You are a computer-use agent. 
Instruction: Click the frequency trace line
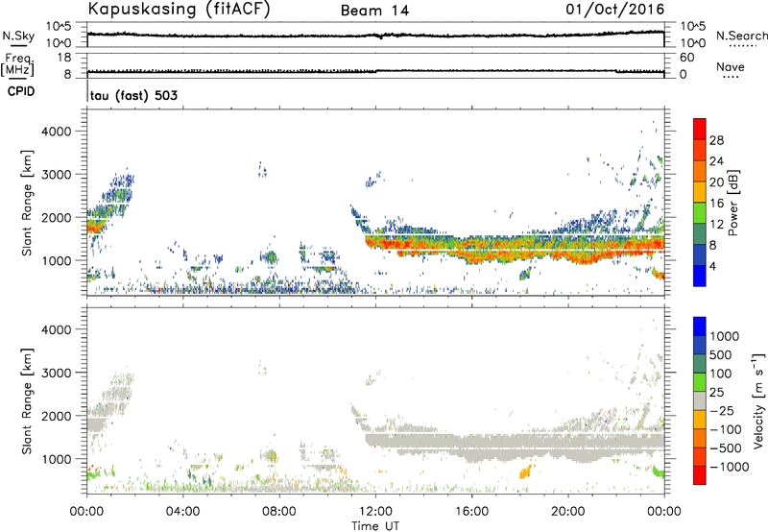[x=375, y=71]
